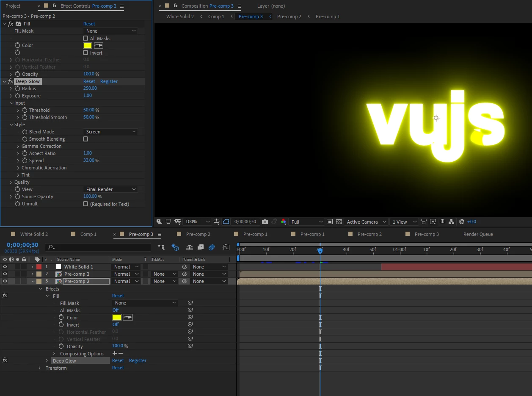Click the Pre-comp 3 flowchart icon in viewer bar
This screenshot has height=396, width=532.
coord(452,222)
